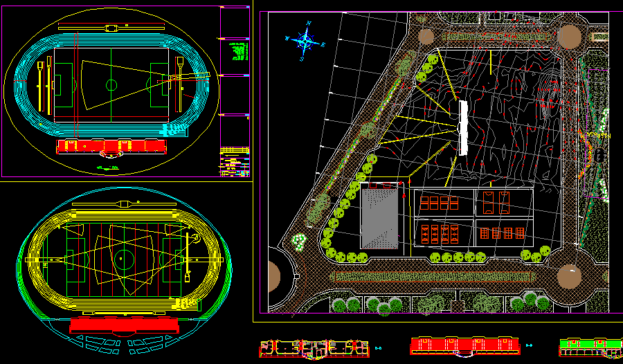Click center circle of upper football pitch
The height and width of the screenshot is (364, 623).
(x=111, y=85)
